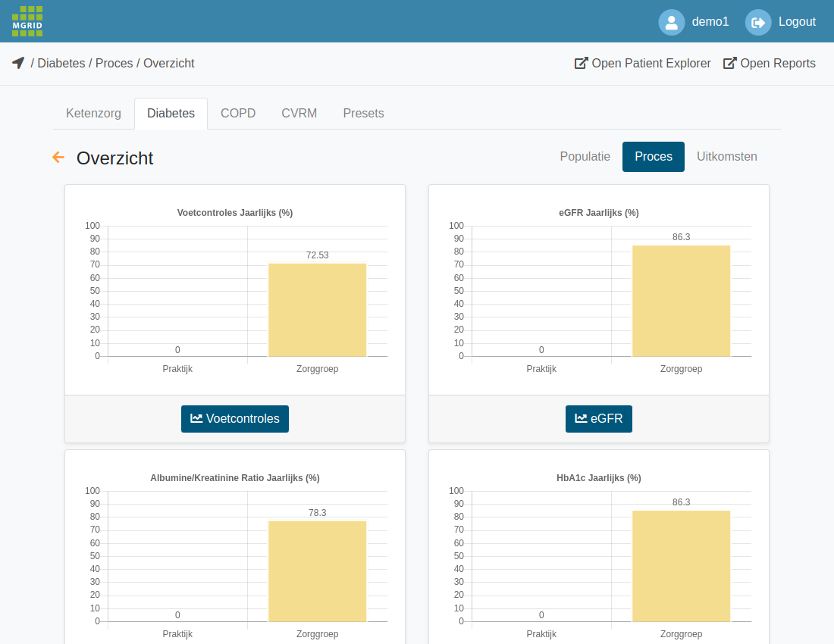
Task: Open the eGFR detail button
Action: (x=598, y=419)
